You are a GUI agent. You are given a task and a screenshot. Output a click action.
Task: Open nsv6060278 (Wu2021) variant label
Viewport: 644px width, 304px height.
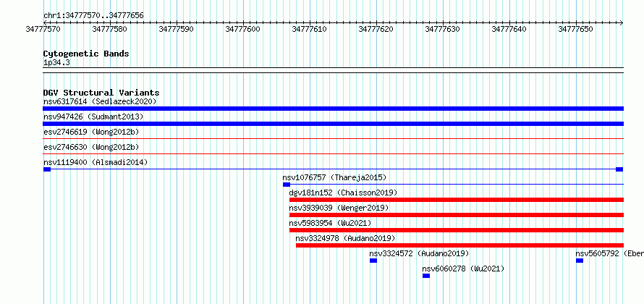(463, 269)
